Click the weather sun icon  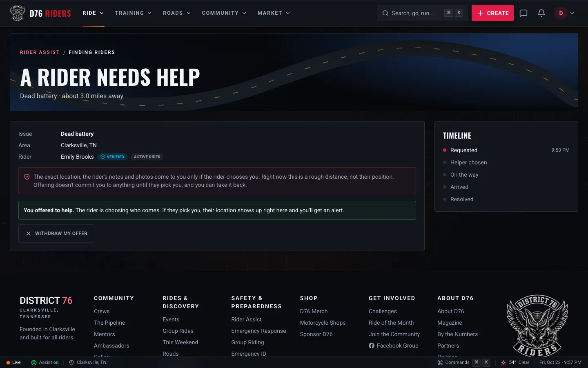point(503,362)
